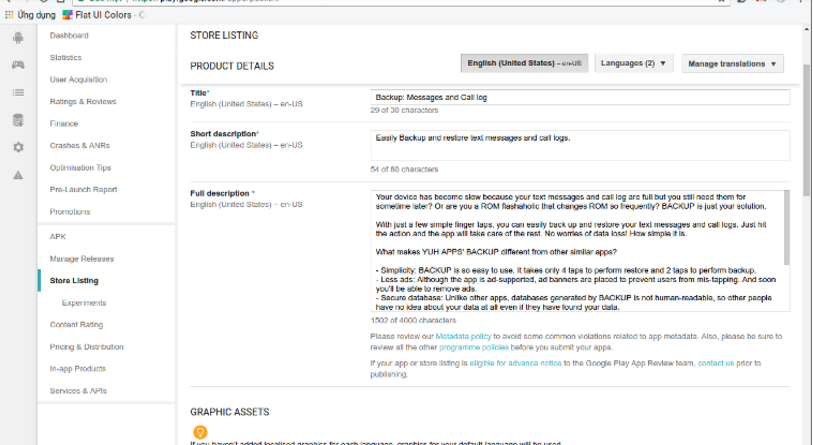Click the '29 of 30 characters' counter
This screenshot has height=445, width=813.
(404, 110)
